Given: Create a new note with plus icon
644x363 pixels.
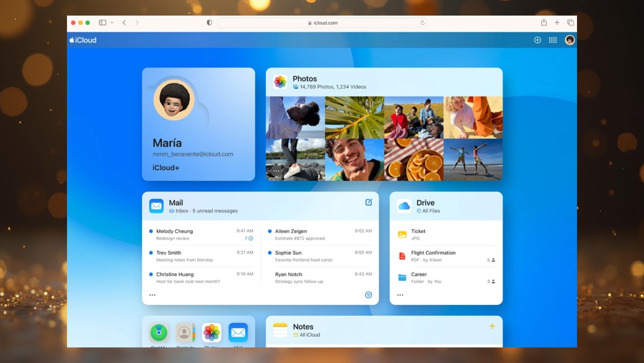Looking at the screenshot, I should point(492,326).
